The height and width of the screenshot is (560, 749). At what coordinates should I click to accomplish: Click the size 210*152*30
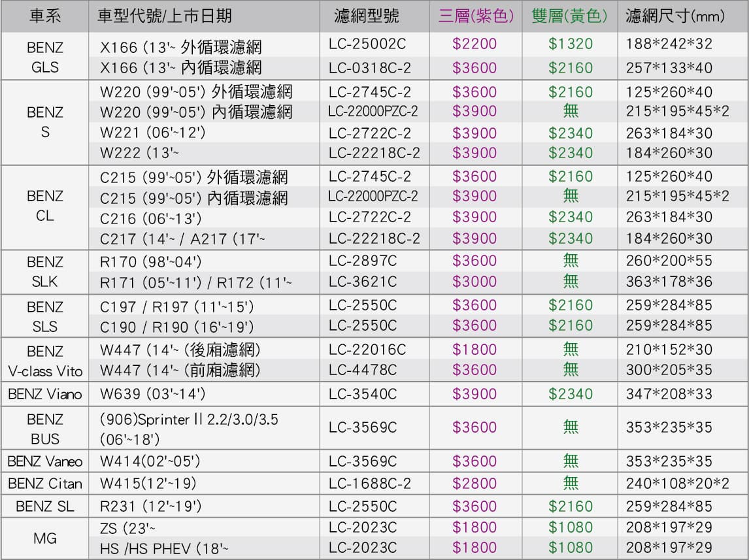(x=669, y=350)
